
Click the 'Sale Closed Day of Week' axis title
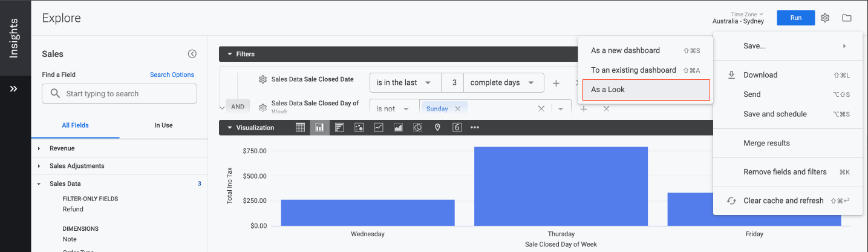tap(561, 244)
